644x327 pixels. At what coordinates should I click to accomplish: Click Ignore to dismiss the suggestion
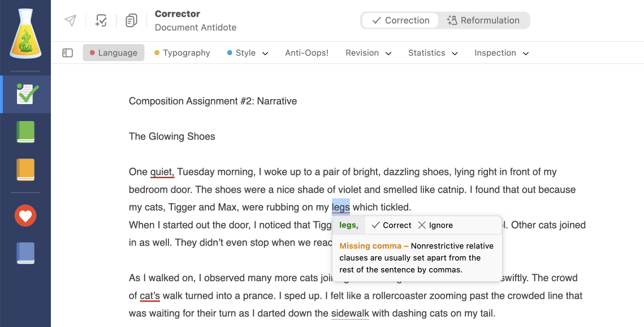[435, 225]
